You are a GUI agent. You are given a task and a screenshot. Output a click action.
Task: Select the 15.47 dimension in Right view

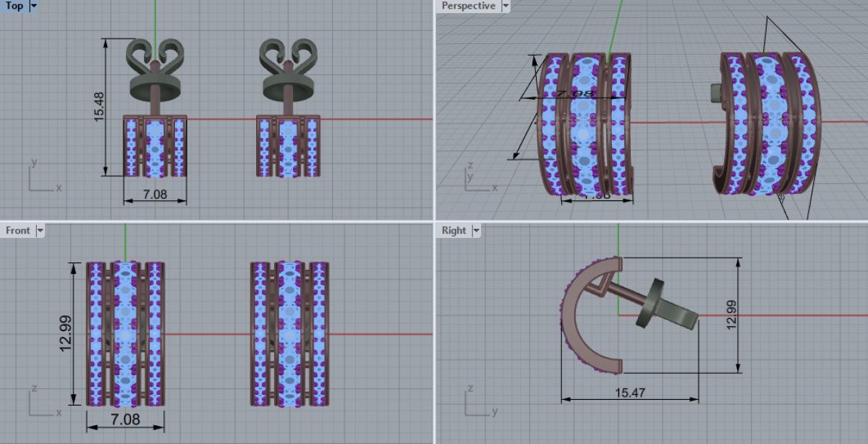tap(630, 393)
